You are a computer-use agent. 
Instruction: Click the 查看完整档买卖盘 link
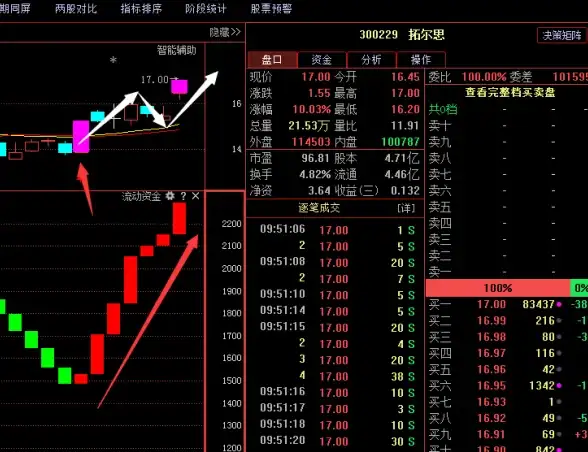point(510,92)
